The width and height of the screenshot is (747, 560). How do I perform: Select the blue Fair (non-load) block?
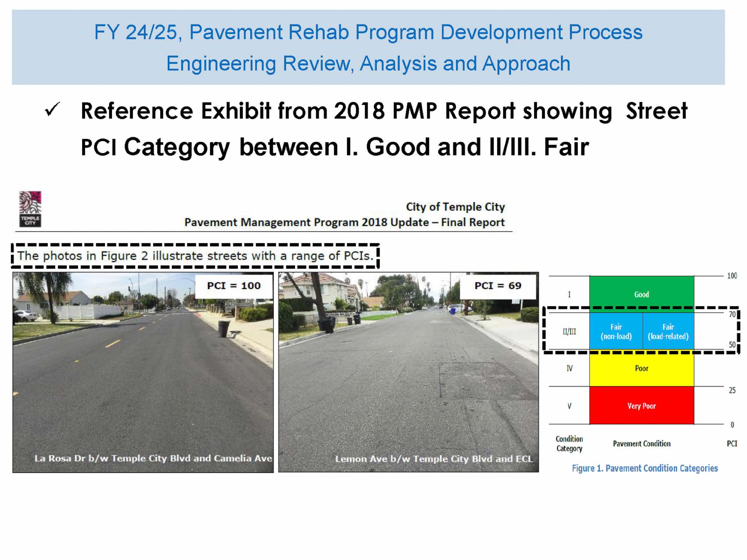click(616, 331)
